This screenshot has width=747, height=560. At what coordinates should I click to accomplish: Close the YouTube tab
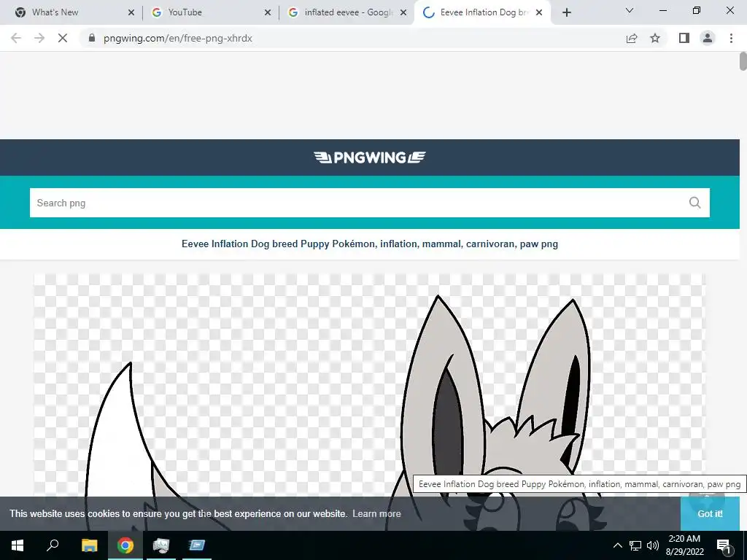tap(268, 13)
